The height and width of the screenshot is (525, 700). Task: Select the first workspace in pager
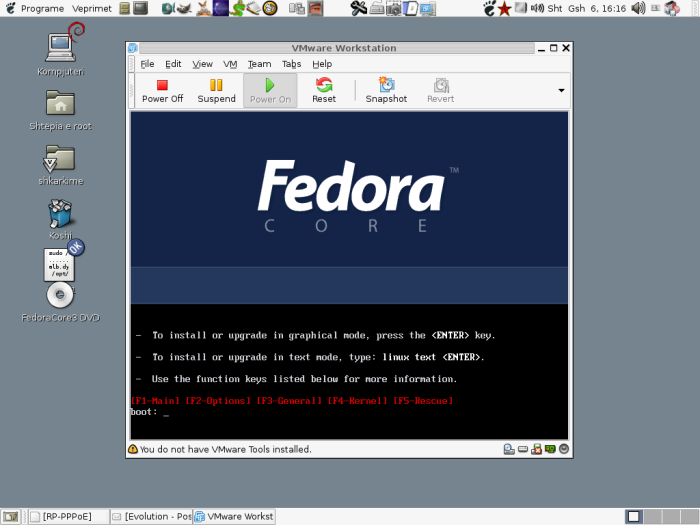click(x=634, y=517)
